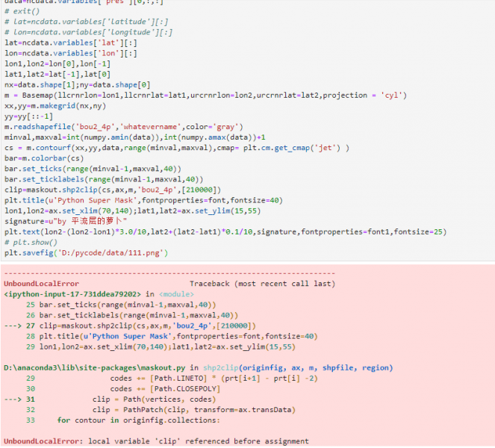Click arrow-marked line 31 'clip = Path'

point(149,399)
